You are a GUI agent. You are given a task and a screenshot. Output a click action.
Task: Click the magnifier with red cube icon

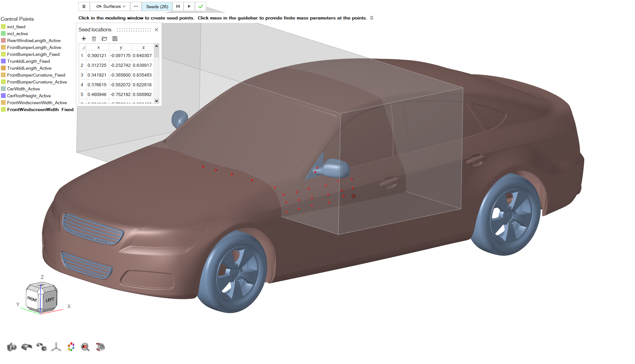85,347
